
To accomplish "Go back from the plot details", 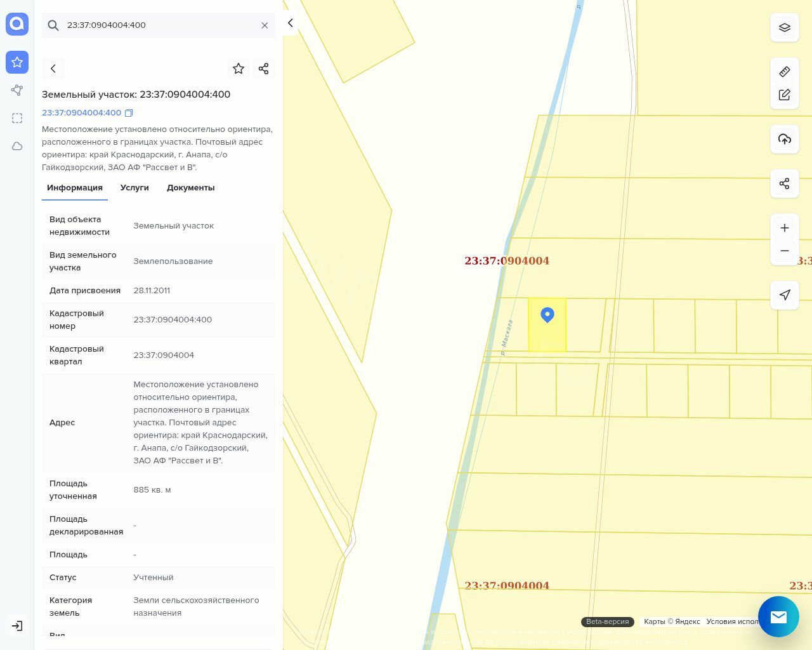I will tap(53, 69).
